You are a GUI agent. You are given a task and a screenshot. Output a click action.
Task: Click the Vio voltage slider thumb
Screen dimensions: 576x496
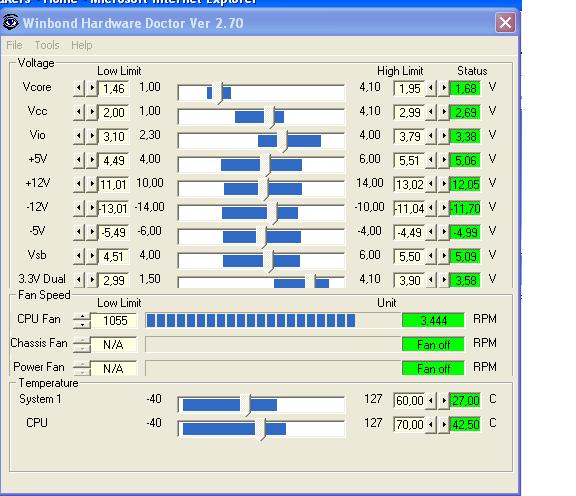pyautogui.click(x=282, y=141)
